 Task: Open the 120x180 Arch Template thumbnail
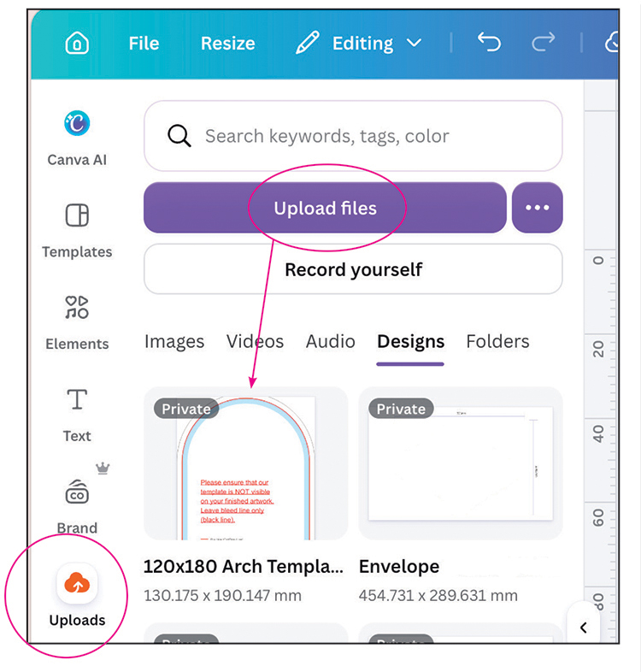pos(246,463)
